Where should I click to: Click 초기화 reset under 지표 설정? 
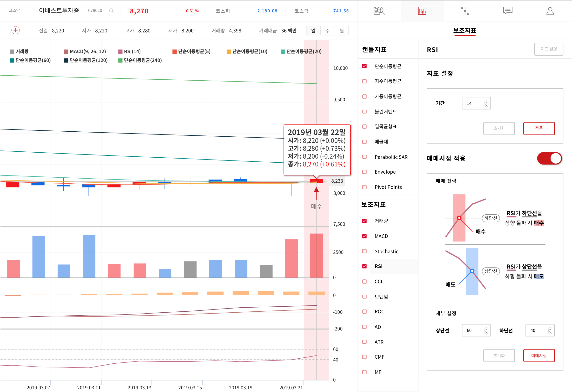coord(499,128)
